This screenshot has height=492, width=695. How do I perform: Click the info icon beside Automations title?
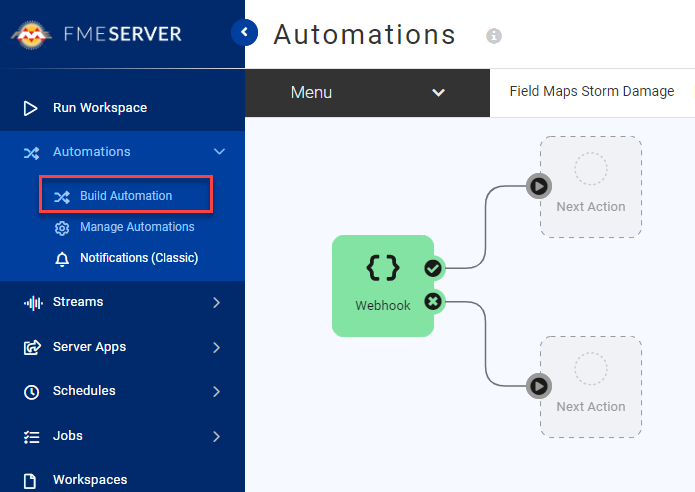coord(493,36)
